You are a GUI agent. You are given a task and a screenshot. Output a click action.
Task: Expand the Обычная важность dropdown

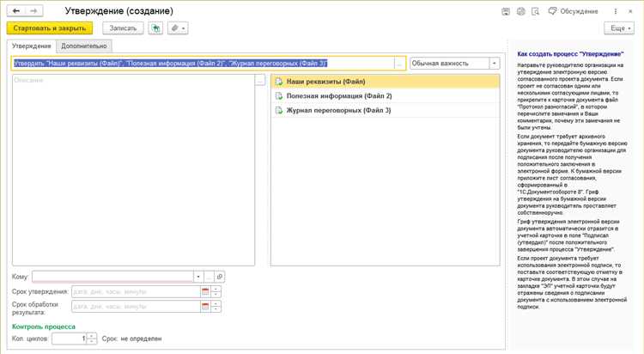(494, 64)
